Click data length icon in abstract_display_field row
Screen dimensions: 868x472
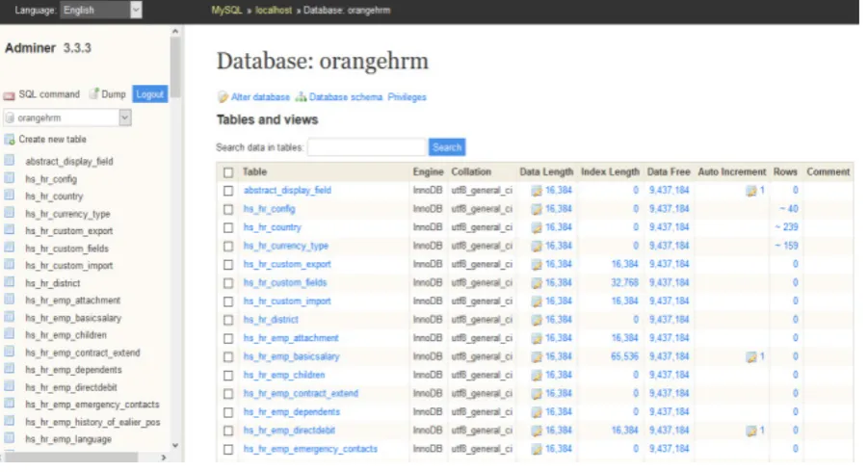coord(537,191)
